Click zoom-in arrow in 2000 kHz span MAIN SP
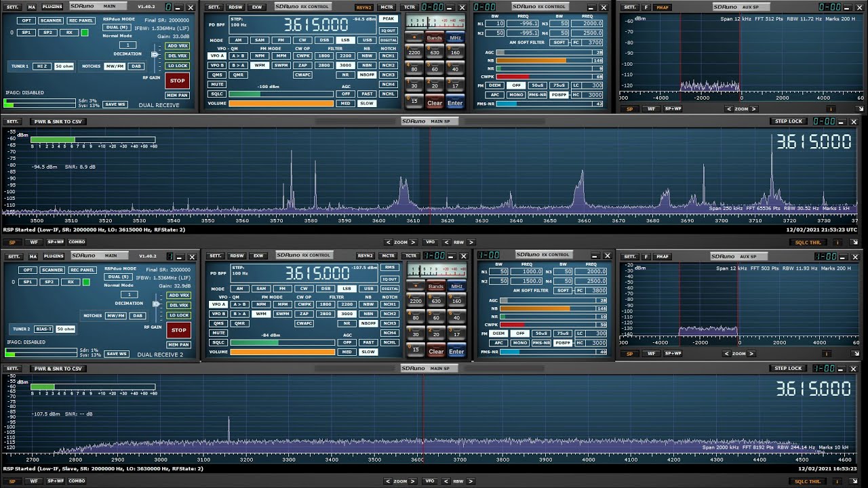Image resolution: width=868 pixels, height=488 pixels. pyautogui.click(x=413, y=481)
